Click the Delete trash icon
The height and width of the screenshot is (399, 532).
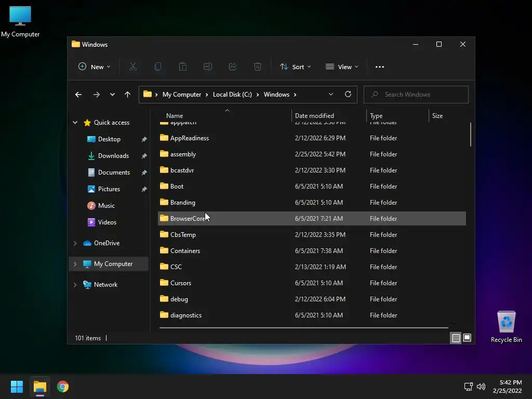258,67
